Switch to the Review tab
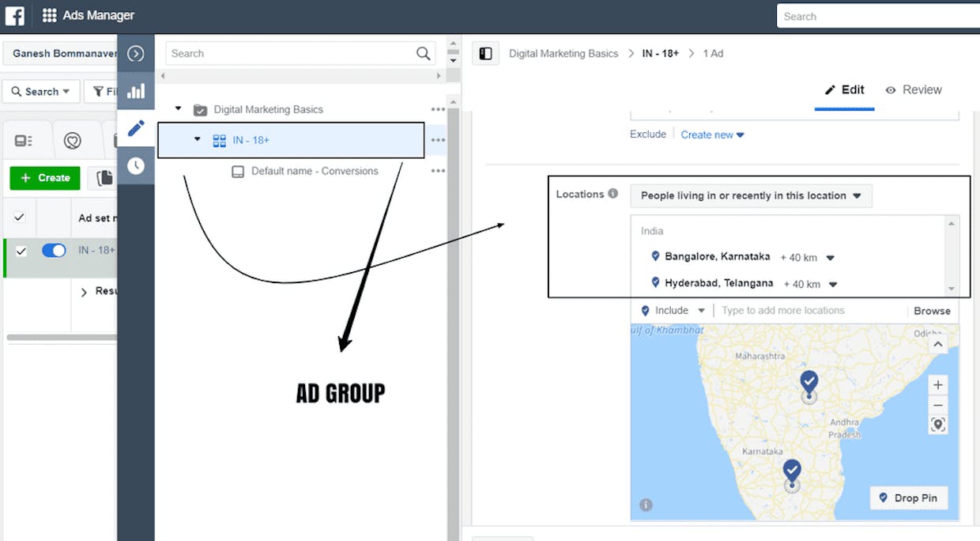The width and height of the screenshot is (980, 541). (914, 90)
